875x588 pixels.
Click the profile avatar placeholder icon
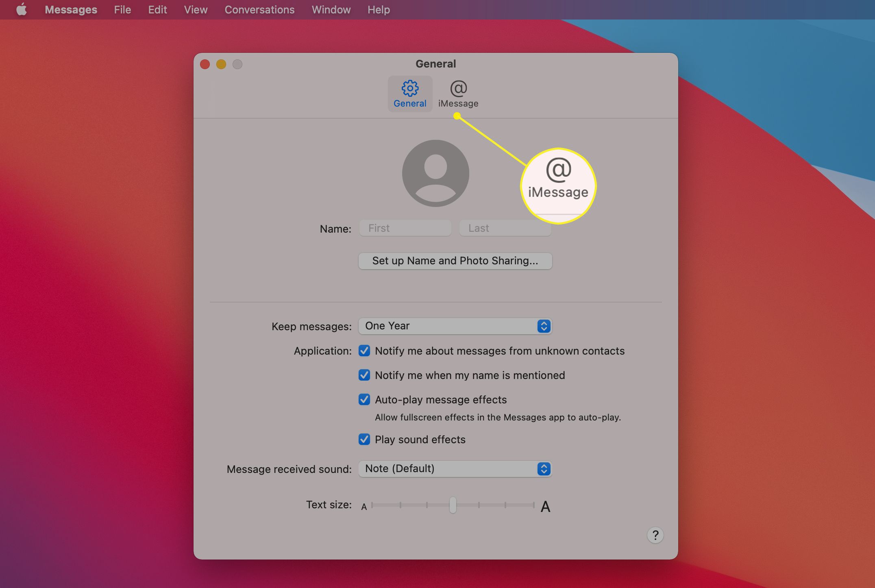(x=435, y=174)
